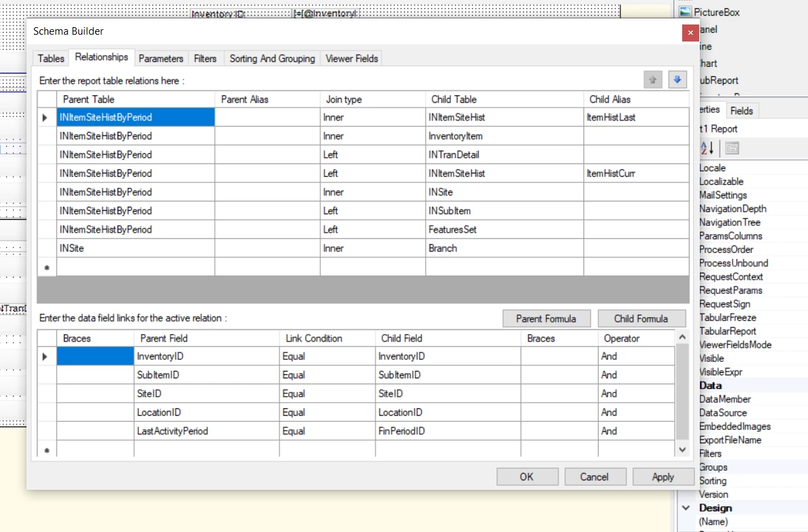
Task: Click Join type cell of Branch row
Action: (373, 248)
